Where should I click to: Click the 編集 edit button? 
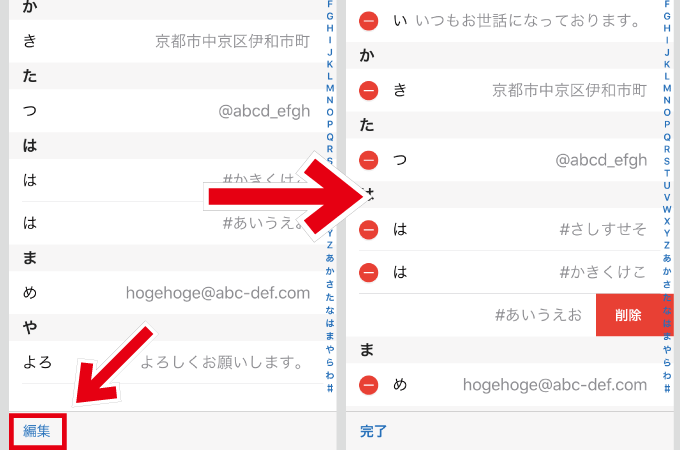(x=37, y=431)
